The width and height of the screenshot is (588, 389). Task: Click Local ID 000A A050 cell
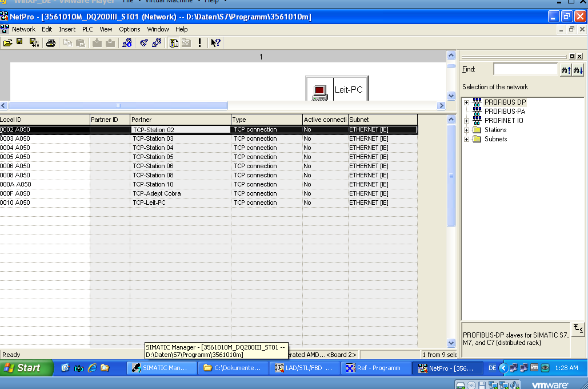[x=45, y=184]
